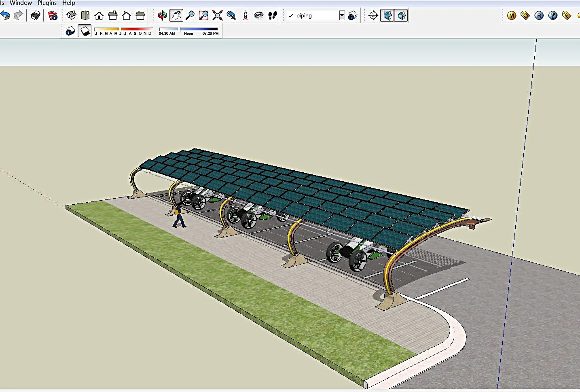The width and height of the screenshot is (580, 392).
Task: Click the Zoom Extents icon
Action: [x=218, y=16]
